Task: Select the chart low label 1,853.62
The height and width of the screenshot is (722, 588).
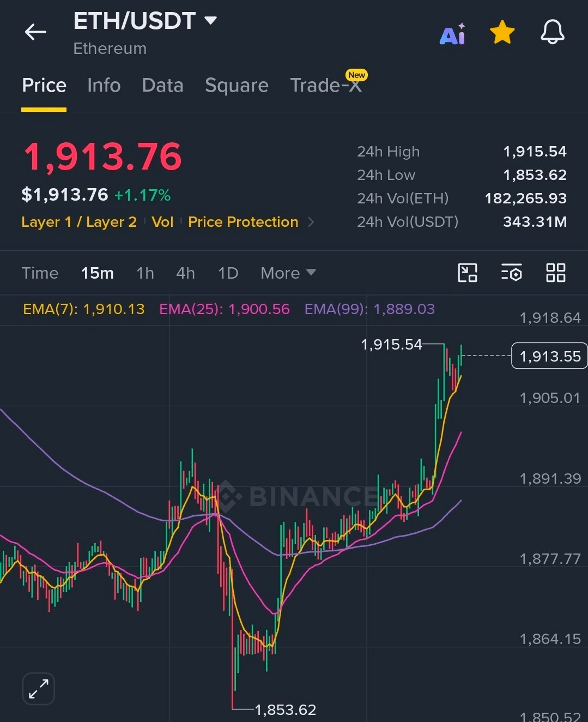Action: click(286, 709)
